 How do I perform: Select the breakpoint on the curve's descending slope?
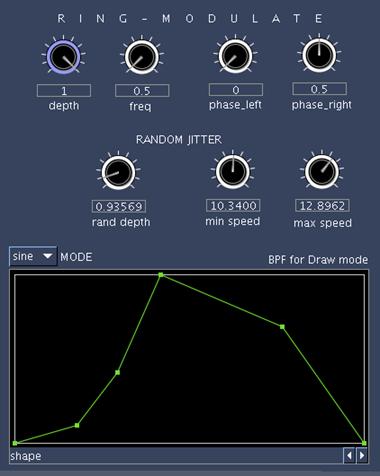[x=282, y=327]
